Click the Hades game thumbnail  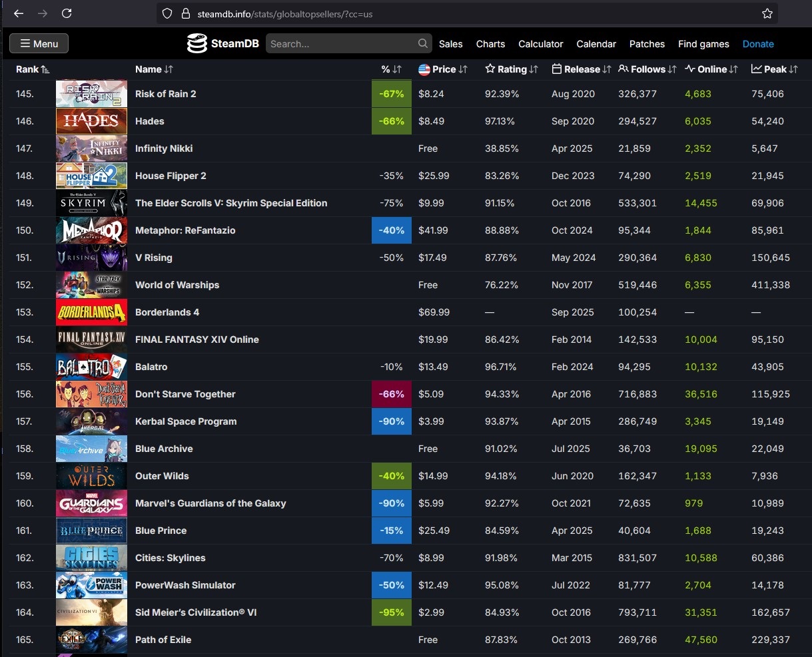[91, 121]
